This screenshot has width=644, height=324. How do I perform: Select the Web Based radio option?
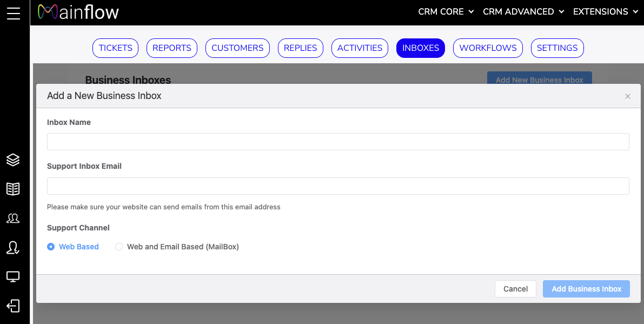point(51,247)
